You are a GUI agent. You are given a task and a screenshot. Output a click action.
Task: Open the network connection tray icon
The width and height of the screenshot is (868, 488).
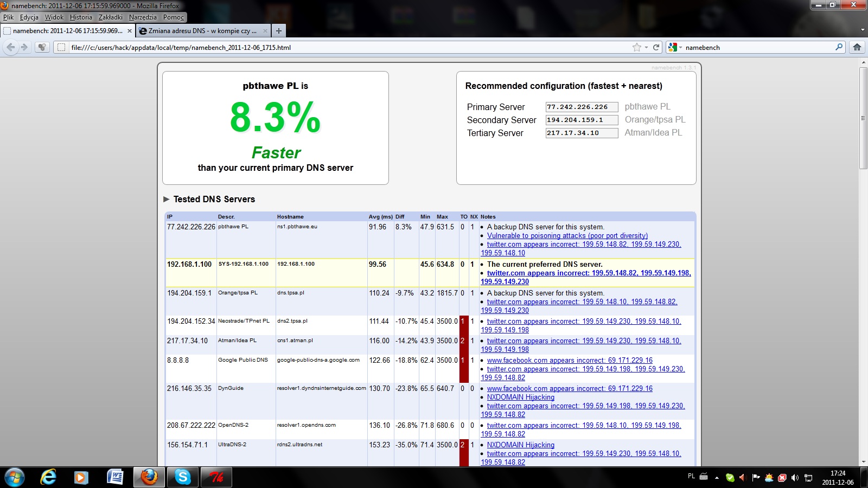pyautogui.click(x=808, y=478)
